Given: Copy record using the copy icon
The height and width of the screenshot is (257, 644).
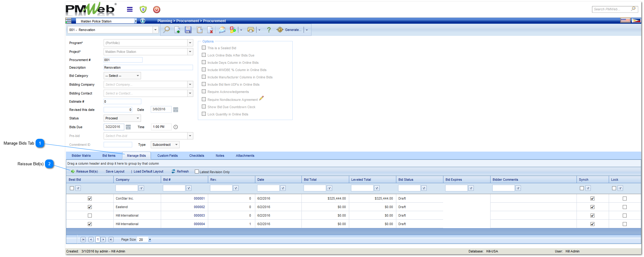Looking at the screenshot, I should [x=199, y=30].
